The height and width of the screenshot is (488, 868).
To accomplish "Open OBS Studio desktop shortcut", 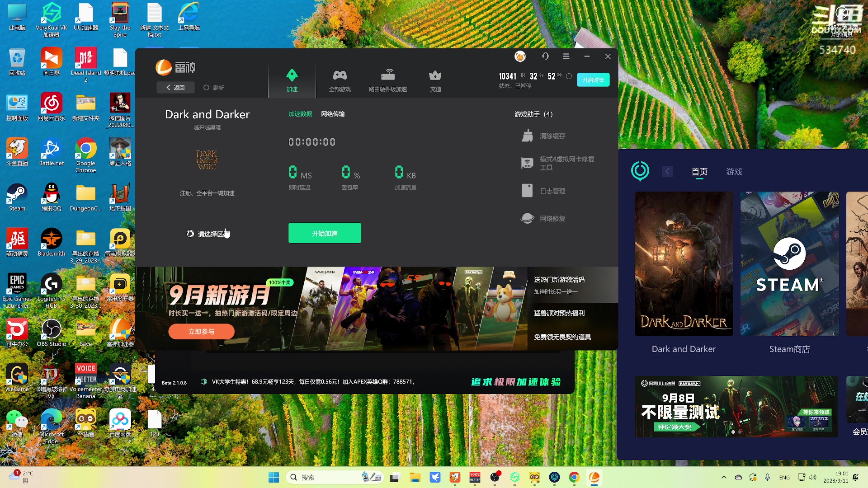I will (52, 333).
